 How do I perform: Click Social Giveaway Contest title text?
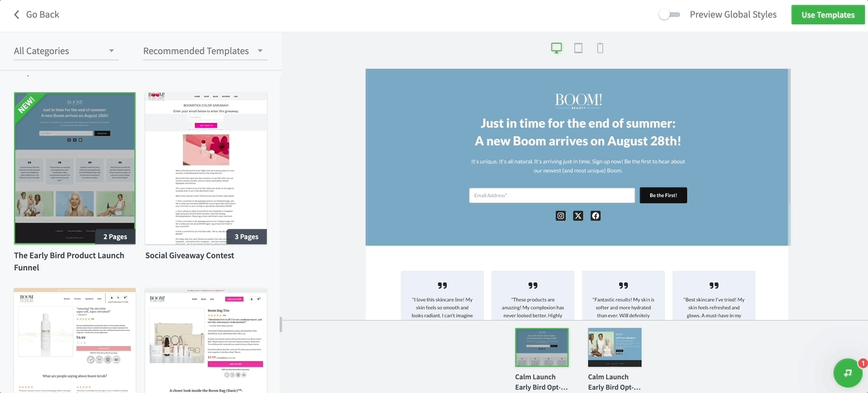pyautogui.click(x=190, y=256)
